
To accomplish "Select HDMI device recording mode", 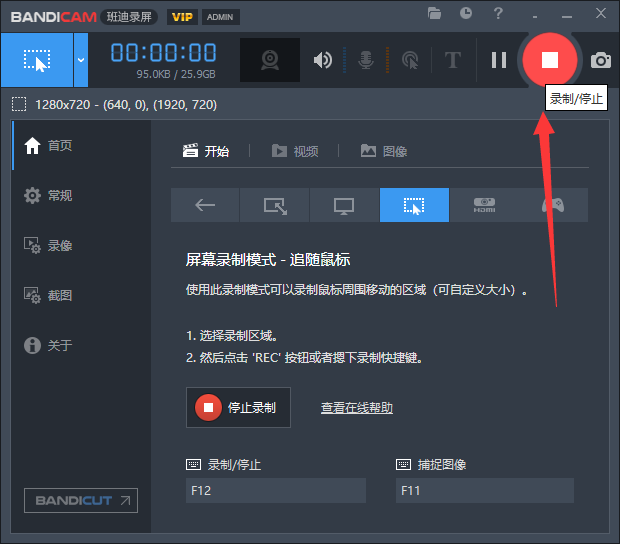I will [484, 205].
